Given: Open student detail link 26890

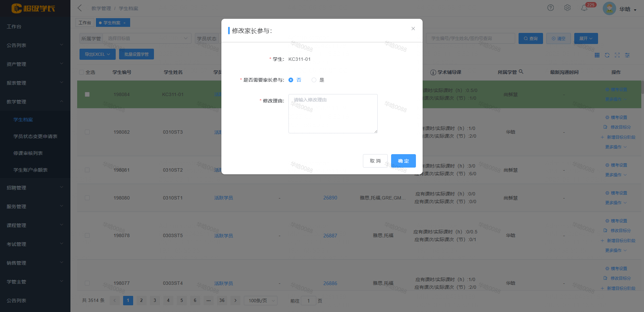Looking at the screenshot, I should [330, 198].
